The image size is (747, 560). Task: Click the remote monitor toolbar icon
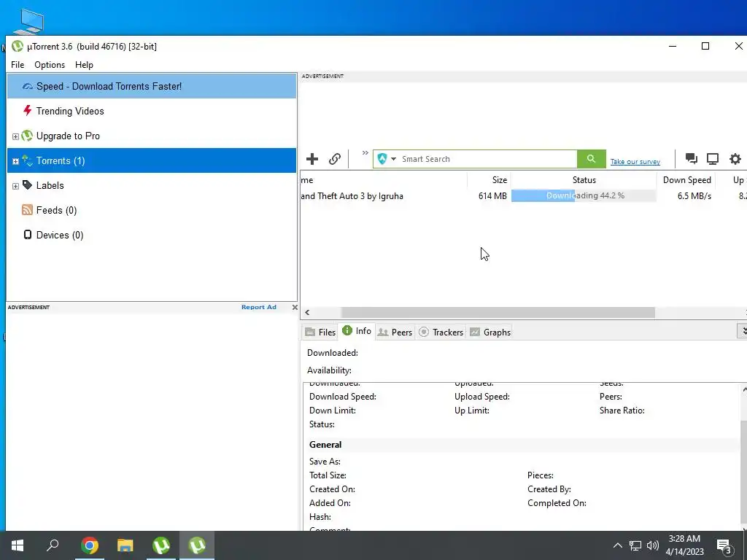(713, 158)
